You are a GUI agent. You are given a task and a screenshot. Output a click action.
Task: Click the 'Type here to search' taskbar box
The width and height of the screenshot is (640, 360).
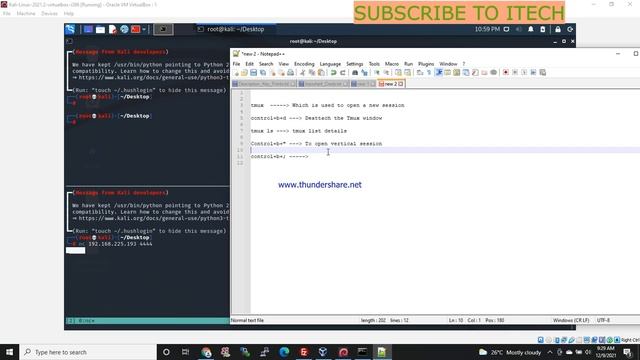click(x=88, y=352)
